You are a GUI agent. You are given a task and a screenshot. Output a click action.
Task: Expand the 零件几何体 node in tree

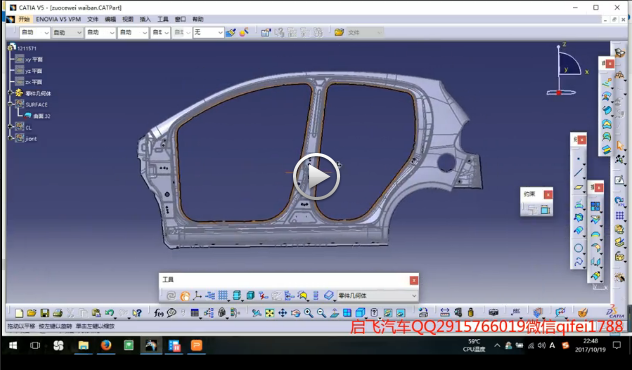pyautogui.click(x=10, y=93)
